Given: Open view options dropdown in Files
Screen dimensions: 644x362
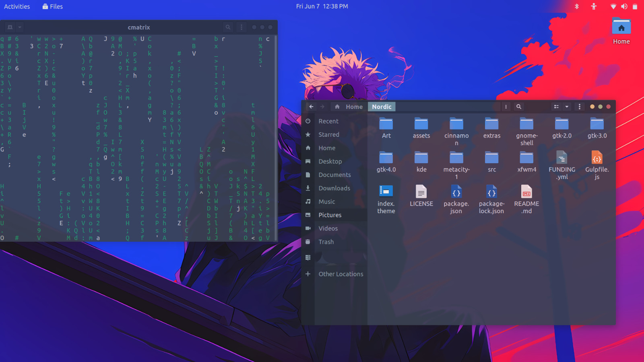Looking at the screenshot, I should point(567,107).
